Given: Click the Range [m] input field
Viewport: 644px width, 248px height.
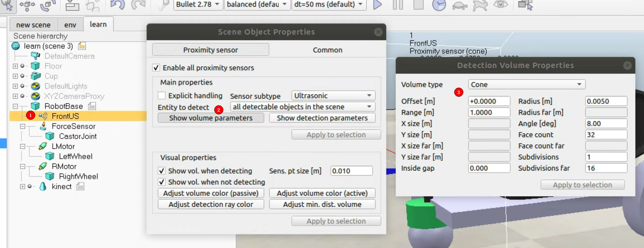Looking at the screenshot, I should (x=489, y=112).
